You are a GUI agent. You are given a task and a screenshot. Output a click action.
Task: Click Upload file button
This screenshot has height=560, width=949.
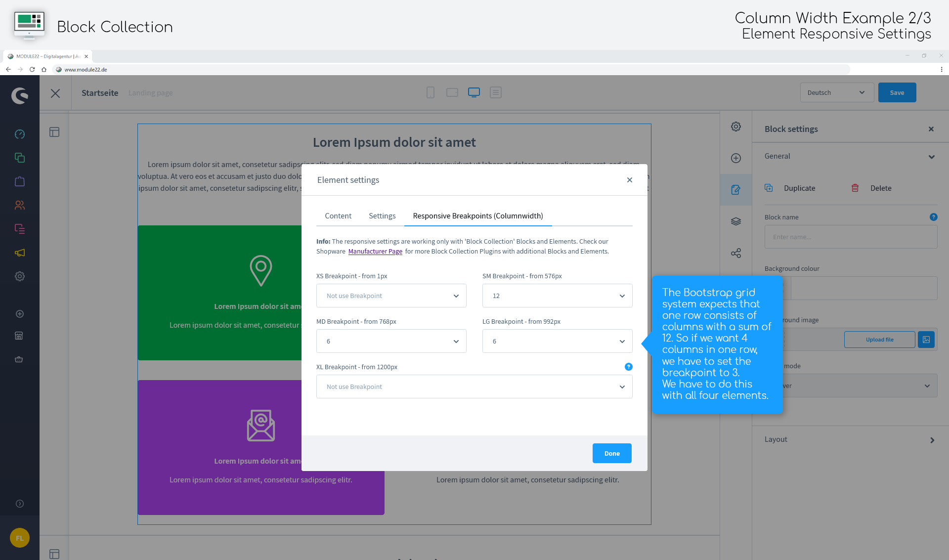coord(880,340)
